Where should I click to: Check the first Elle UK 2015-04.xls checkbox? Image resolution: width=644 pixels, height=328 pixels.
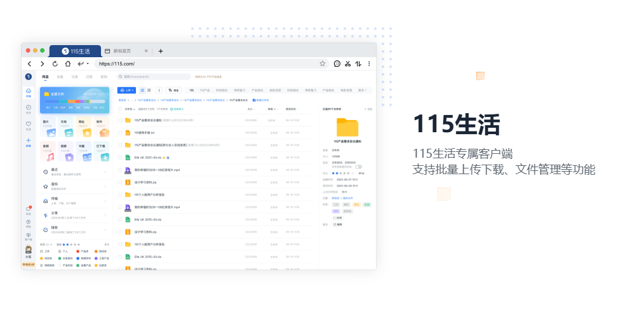pos(120,219)
